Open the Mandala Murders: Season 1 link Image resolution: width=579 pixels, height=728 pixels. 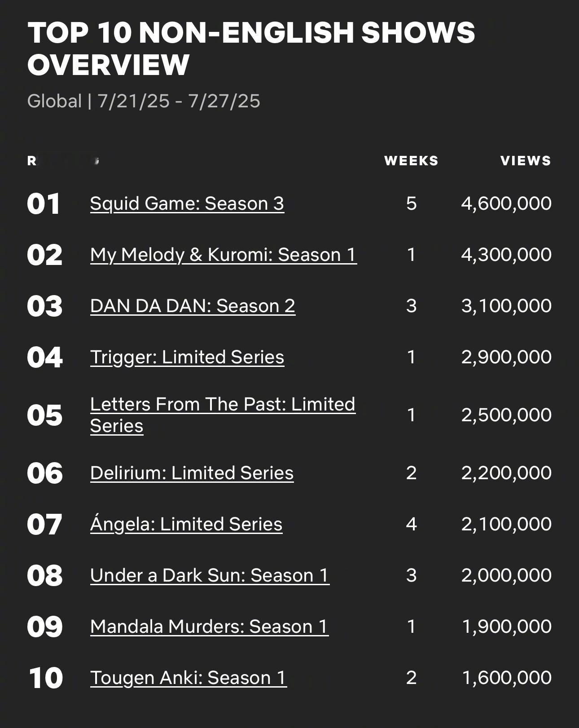(x=209, y=627)
